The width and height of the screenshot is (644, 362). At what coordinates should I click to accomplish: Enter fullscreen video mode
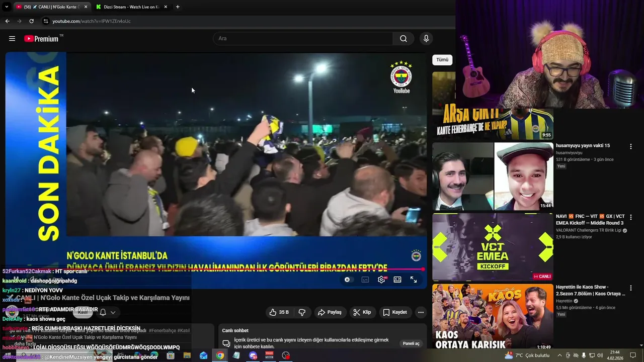[414, 280]
